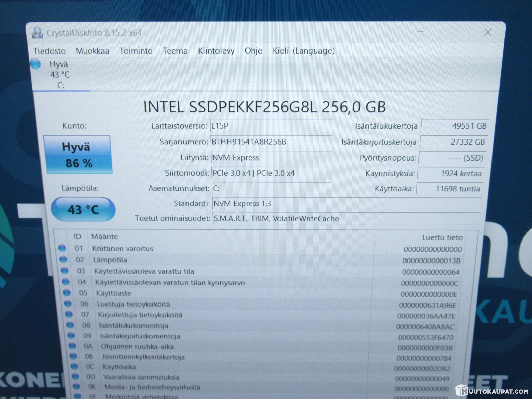532x399 pixels.
Task: Select Käytettävissäolevan varatun tilan kynnysarvo attribute
Action: click(x=170, y=283)
